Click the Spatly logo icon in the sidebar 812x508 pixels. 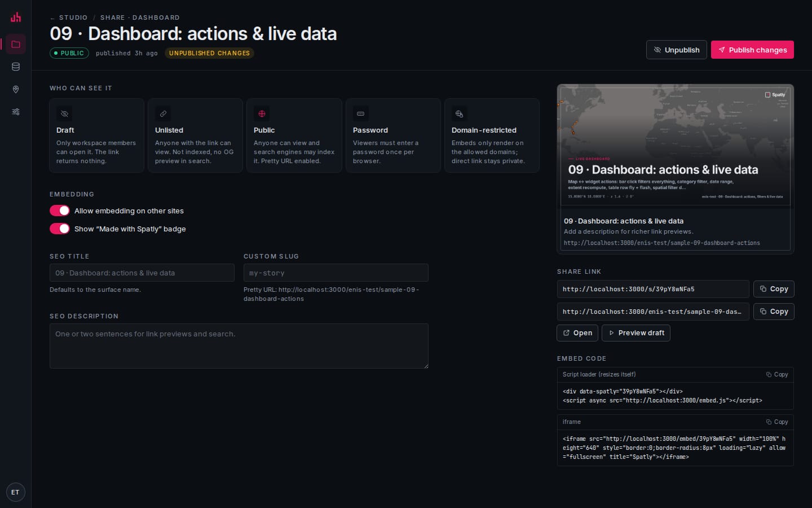pyautogui.click(x=16, y=17)
